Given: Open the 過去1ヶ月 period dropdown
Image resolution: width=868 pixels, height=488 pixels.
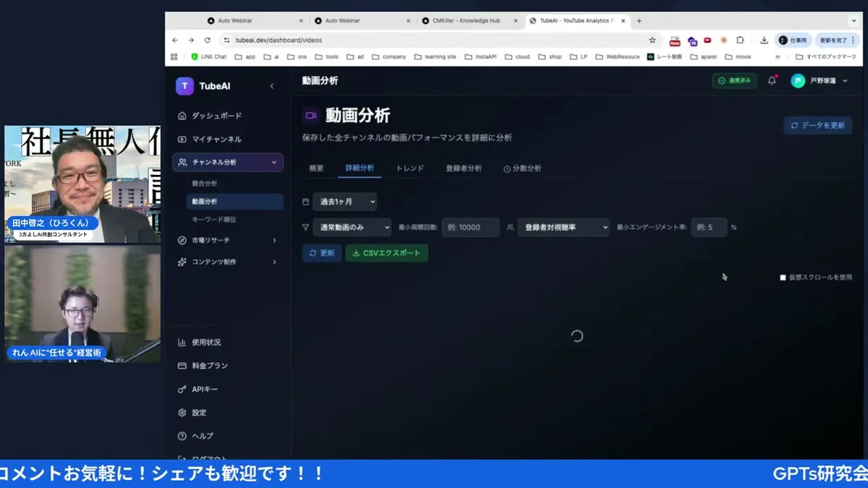Looking at the screenshot, I should pyautogui.click(x=345, y=202).
